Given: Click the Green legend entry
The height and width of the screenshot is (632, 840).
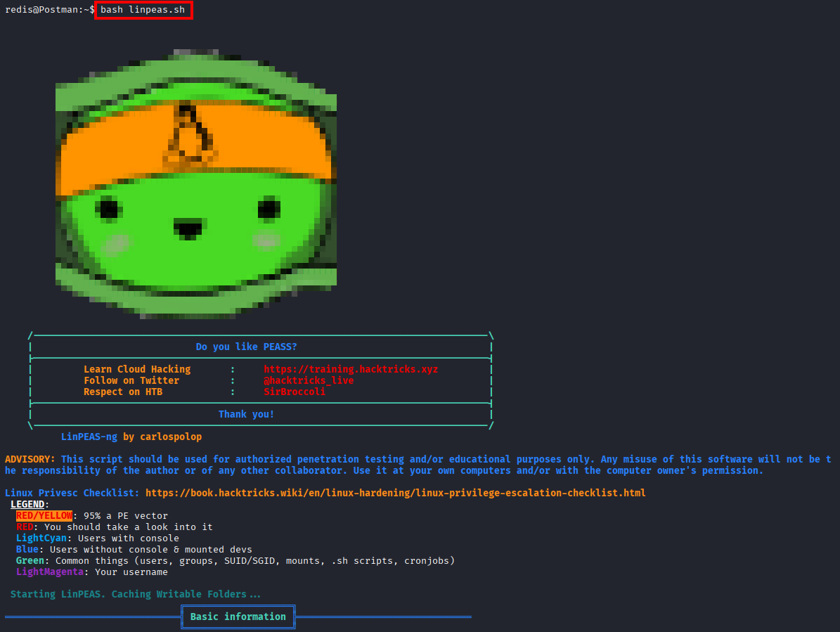Looking at the screenshot, I should coord(30,560).
